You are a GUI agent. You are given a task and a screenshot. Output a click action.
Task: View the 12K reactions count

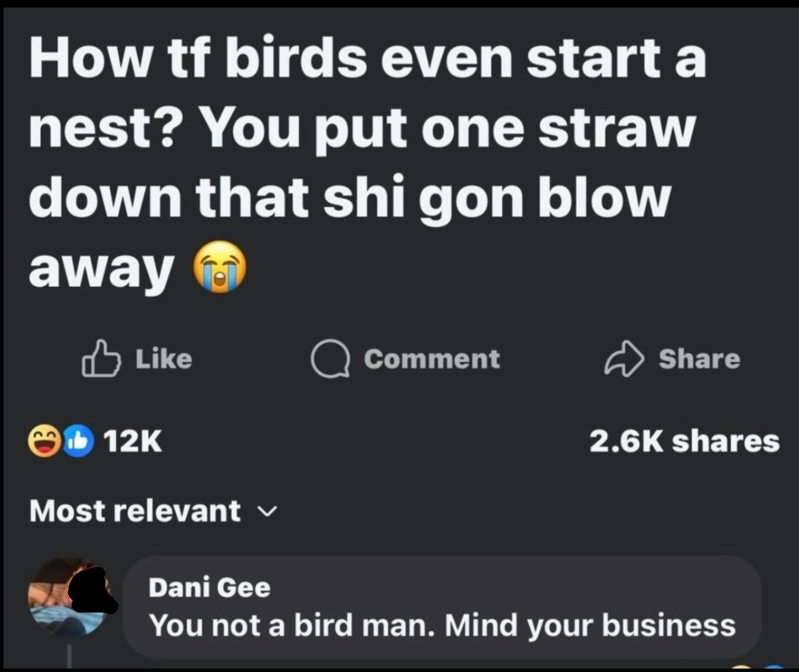[x=133, y=442]
